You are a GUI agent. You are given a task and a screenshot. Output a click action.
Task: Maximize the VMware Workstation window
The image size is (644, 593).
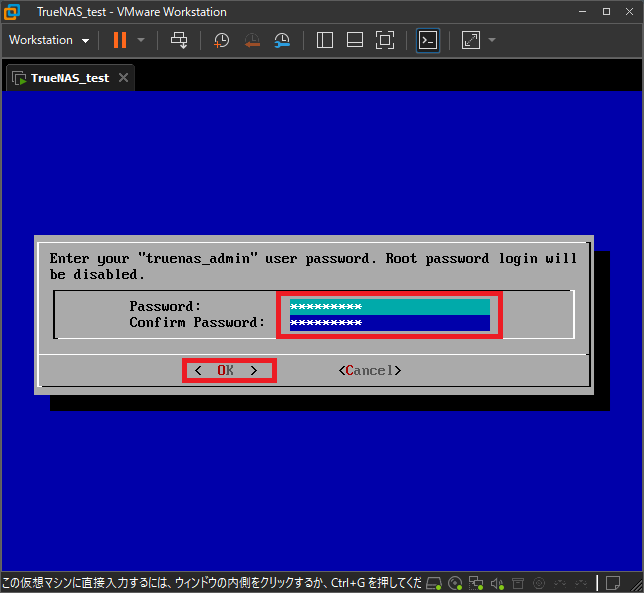tap(606, 11)
